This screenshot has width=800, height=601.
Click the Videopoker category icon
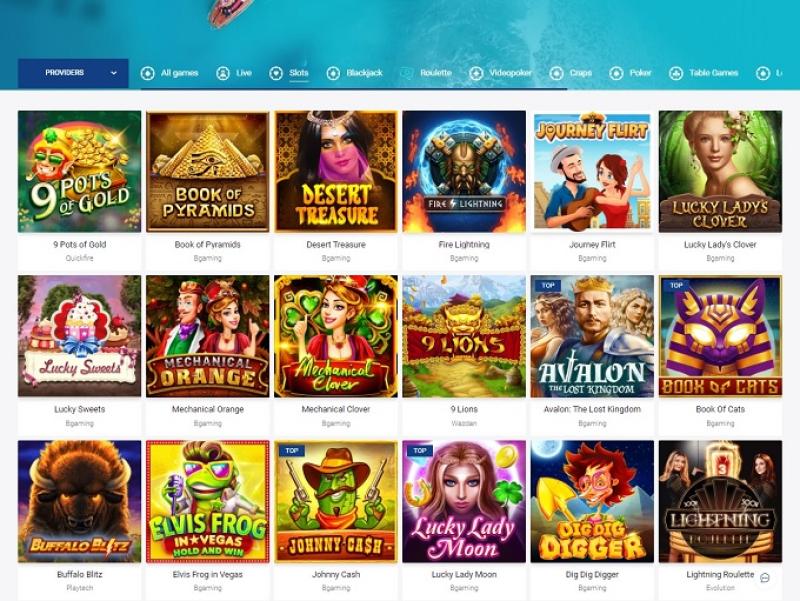476,73
